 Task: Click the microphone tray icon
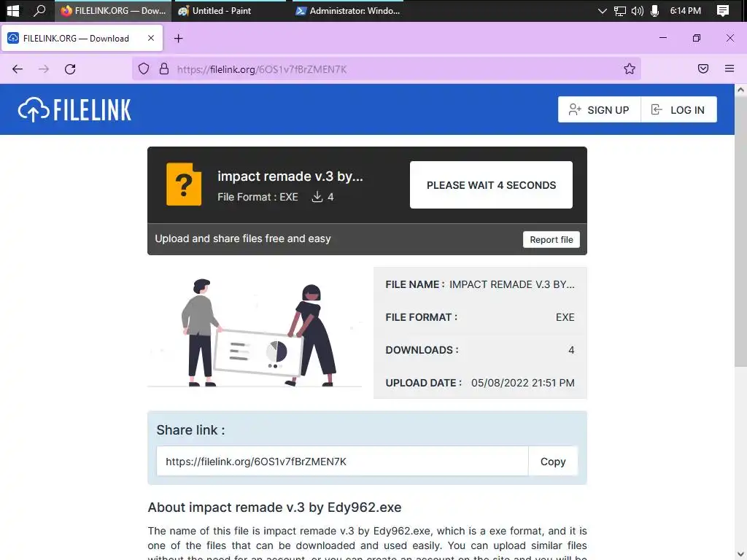point(654,10)
